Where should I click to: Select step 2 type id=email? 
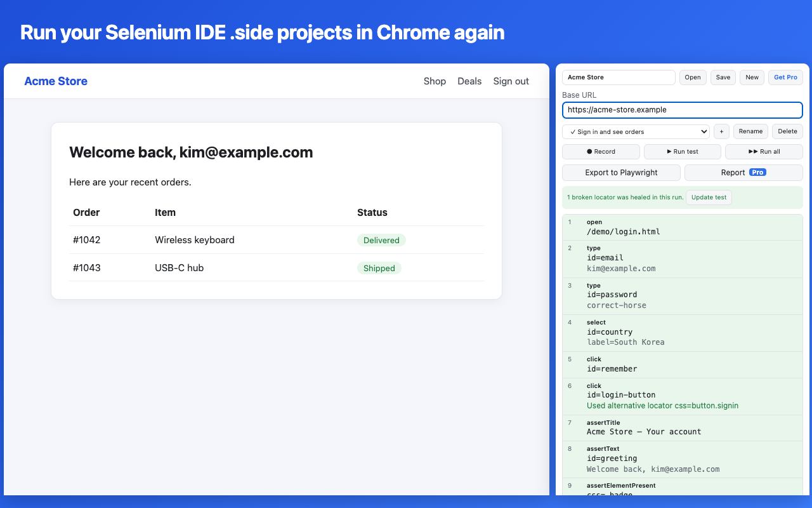tap(683, 258)
